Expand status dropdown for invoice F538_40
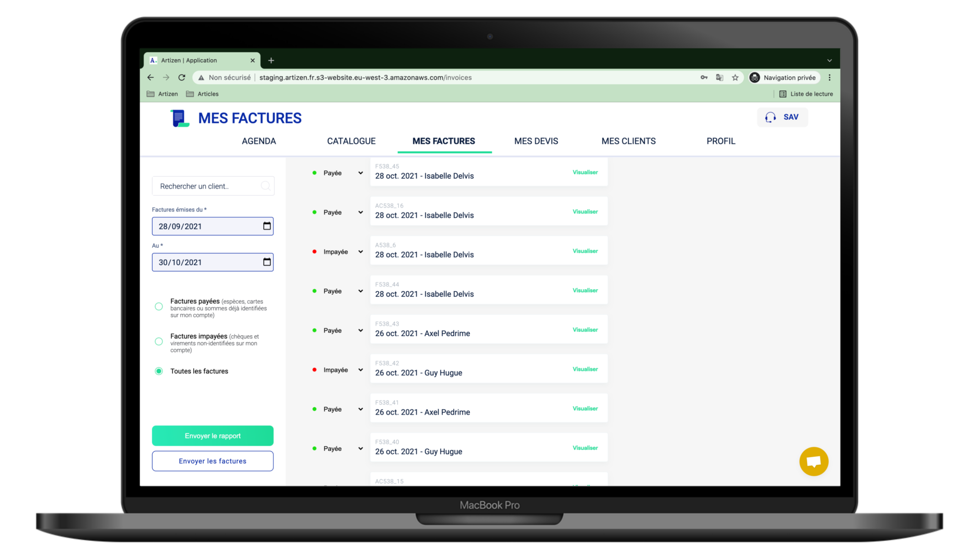980x559 pixels. pyautogui.click(x=360, y=449)
